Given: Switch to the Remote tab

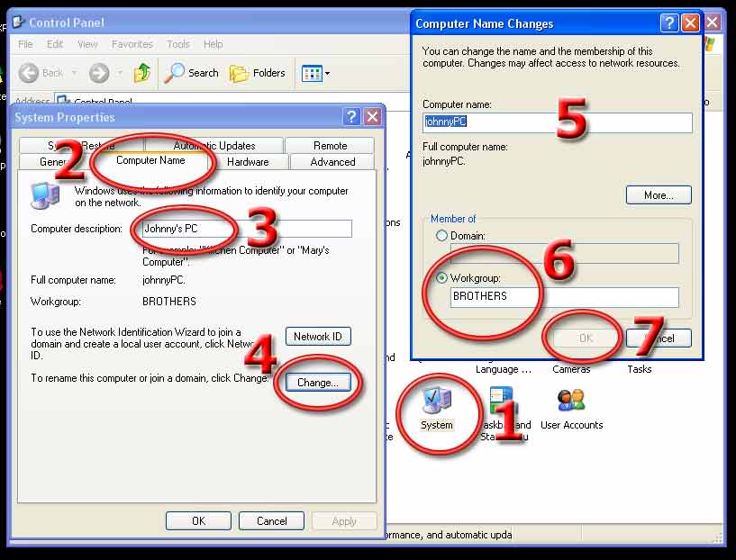Looking at the screenshot, I should 330,146.
